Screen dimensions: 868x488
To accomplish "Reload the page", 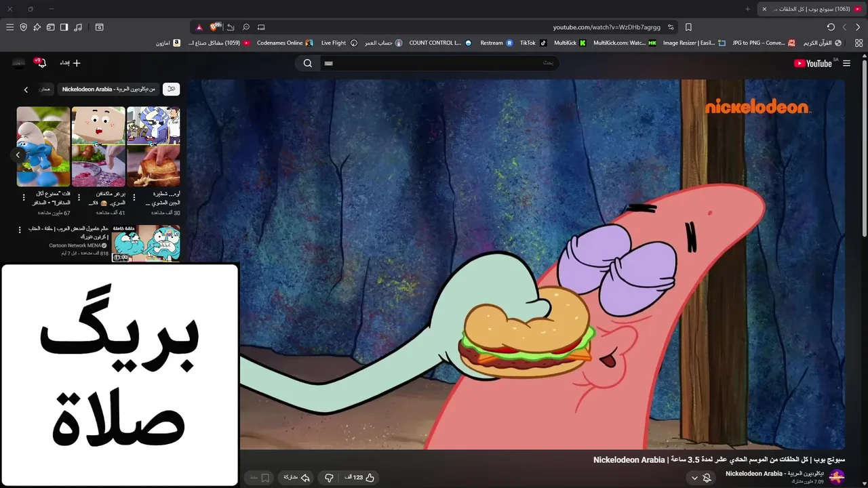I will click(x=831, y=27).
